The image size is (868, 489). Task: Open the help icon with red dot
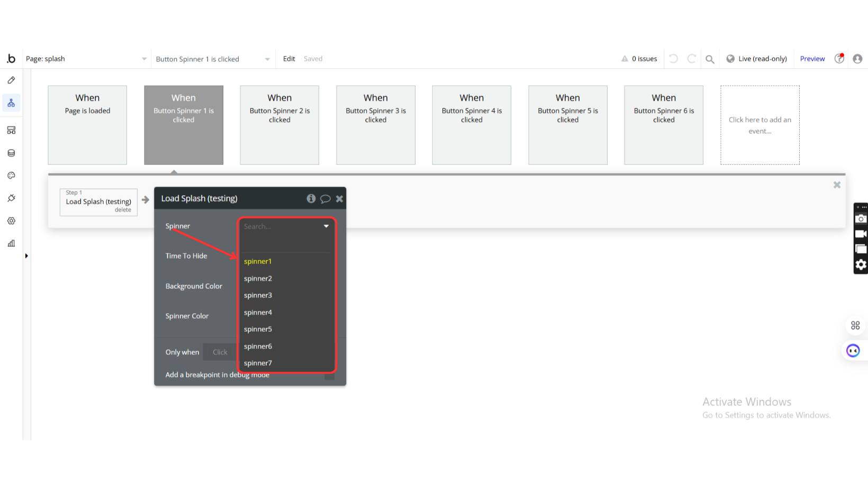click(839, 59)
